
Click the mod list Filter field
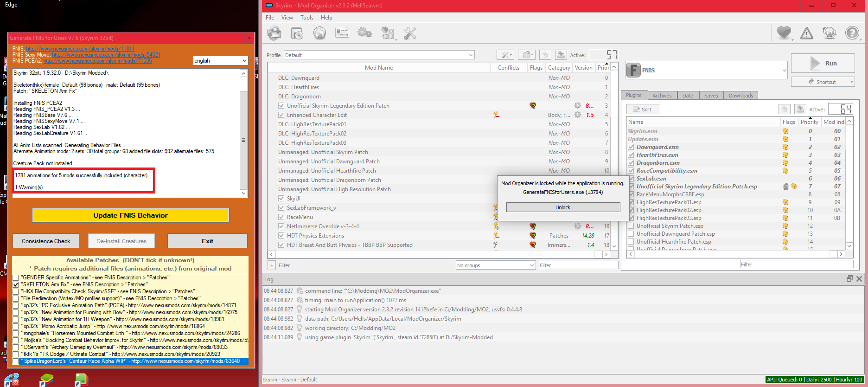click(578, 265)
